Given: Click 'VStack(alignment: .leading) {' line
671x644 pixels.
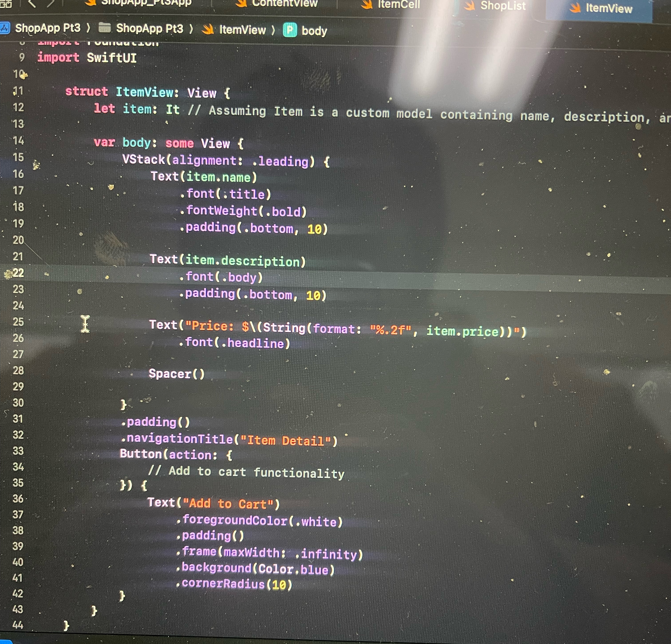Looking at the screenshot, I should coord(226,161).
